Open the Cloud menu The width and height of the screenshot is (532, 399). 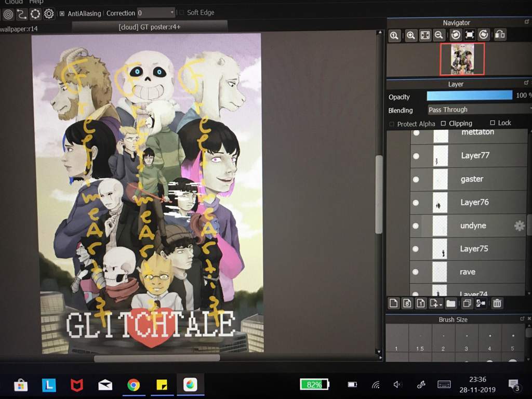[x=14, y=2]
